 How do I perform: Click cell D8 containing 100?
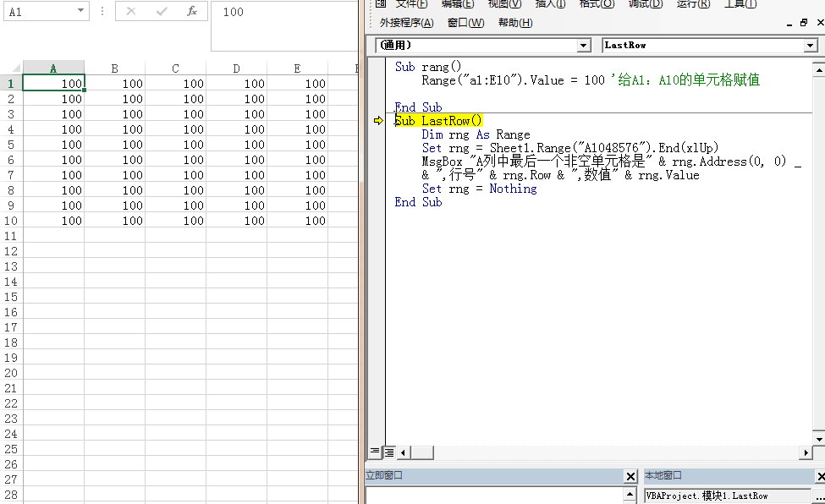pos(237,190)
